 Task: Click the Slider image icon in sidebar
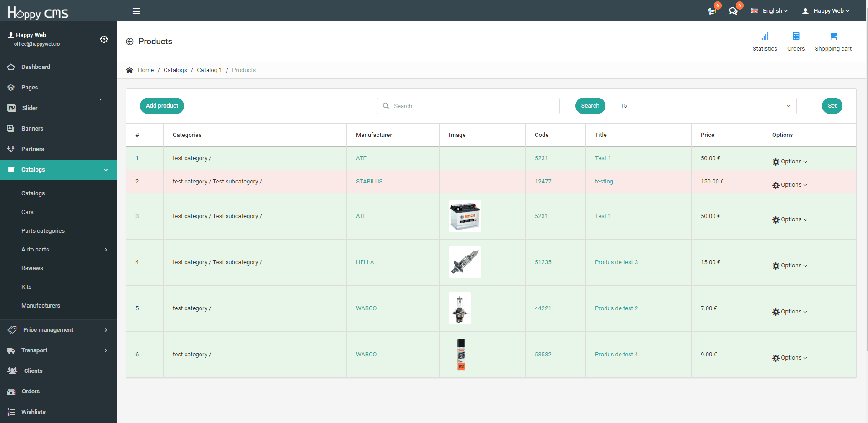[x=11, y=108]
